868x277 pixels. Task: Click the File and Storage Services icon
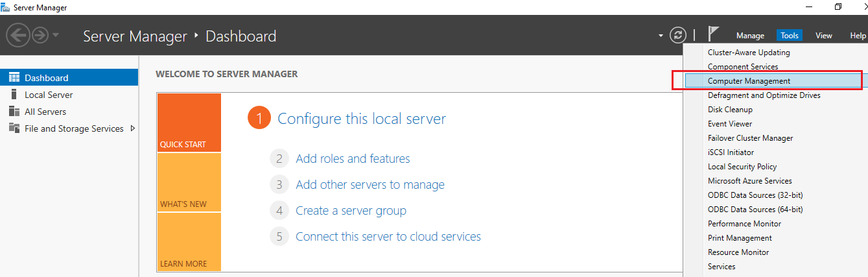click(14, 128)
